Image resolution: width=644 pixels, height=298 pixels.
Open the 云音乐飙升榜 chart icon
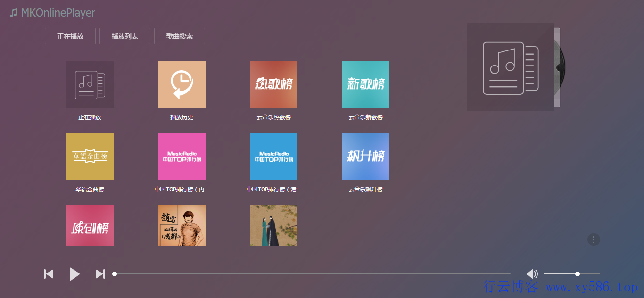[x=366, y=157]
